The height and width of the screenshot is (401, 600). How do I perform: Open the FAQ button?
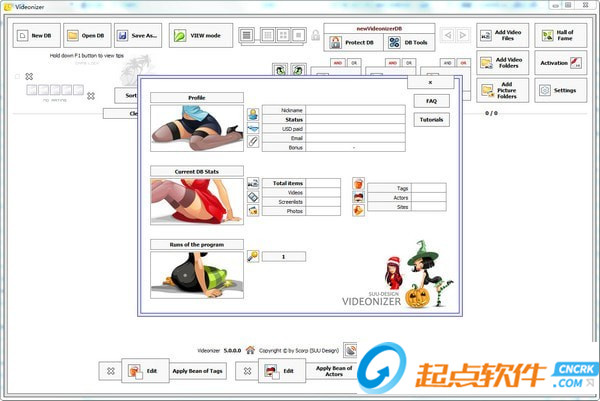(x=432, y=101)
